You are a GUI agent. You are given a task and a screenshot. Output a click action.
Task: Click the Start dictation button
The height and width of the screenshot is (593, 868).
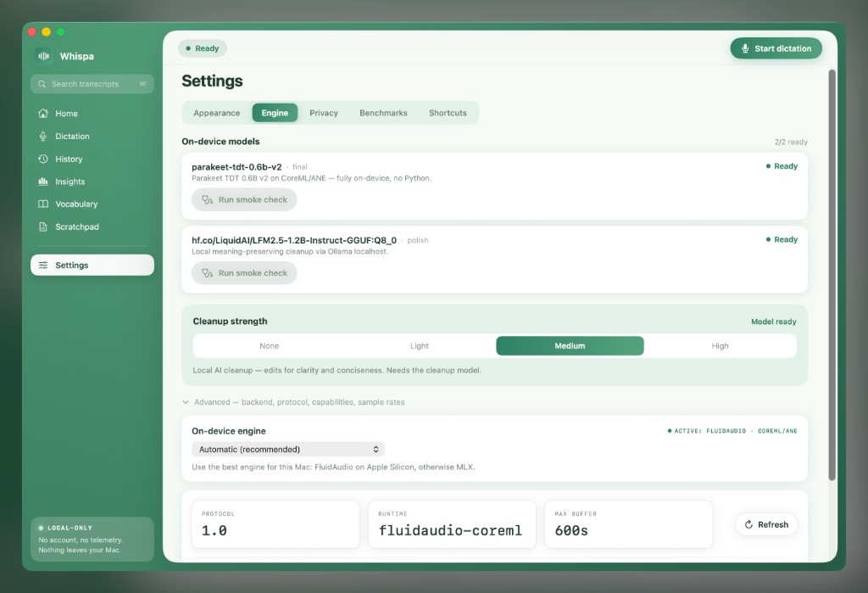pyautogui.click(x=776, y=48)
